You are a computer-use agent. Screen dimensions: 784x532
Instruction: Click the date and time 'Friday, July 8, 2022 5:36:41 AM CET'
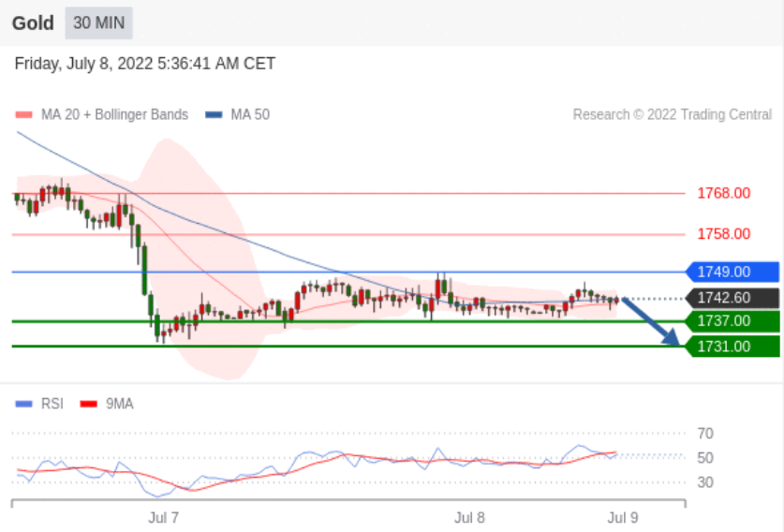click(145, 64)
